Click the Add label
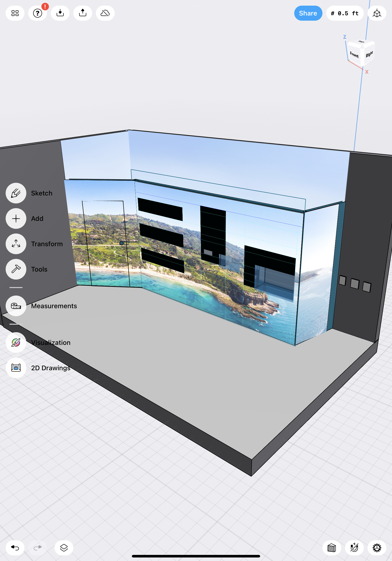Screen dimensions: 392x561 point(37,218)
